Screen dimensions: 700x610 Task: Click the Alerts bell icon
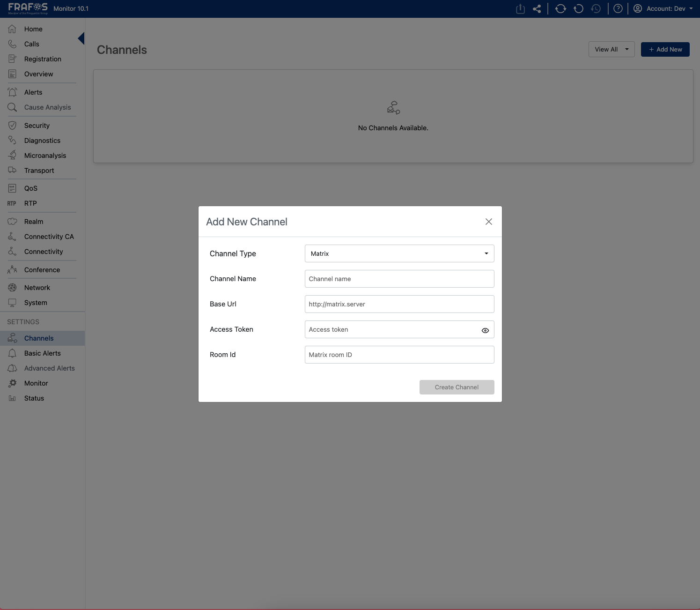click(12, 92)
